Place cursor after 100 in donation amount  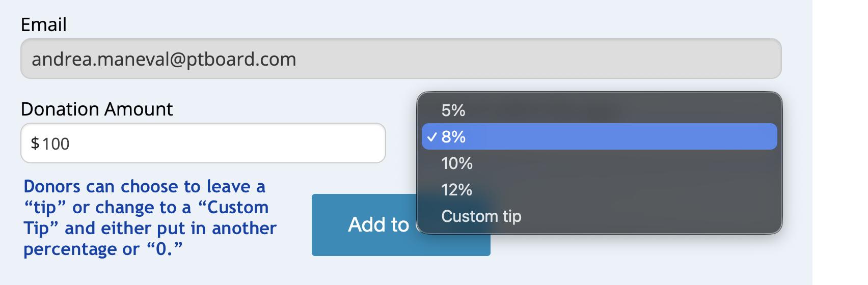pyautogui.click(x=70, y=144)
